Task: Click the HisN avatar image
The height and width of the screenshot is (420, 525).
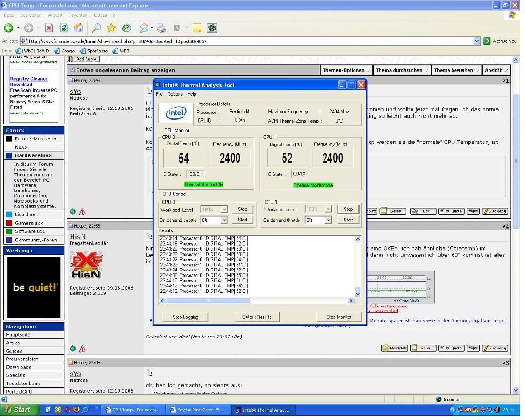Action: 86,265
